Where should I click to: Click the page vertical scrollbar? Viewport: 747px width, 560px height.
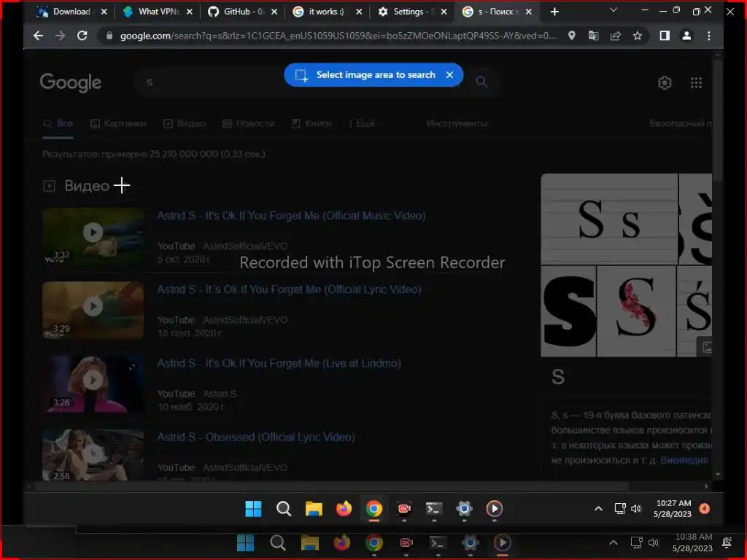pos(718,119)
